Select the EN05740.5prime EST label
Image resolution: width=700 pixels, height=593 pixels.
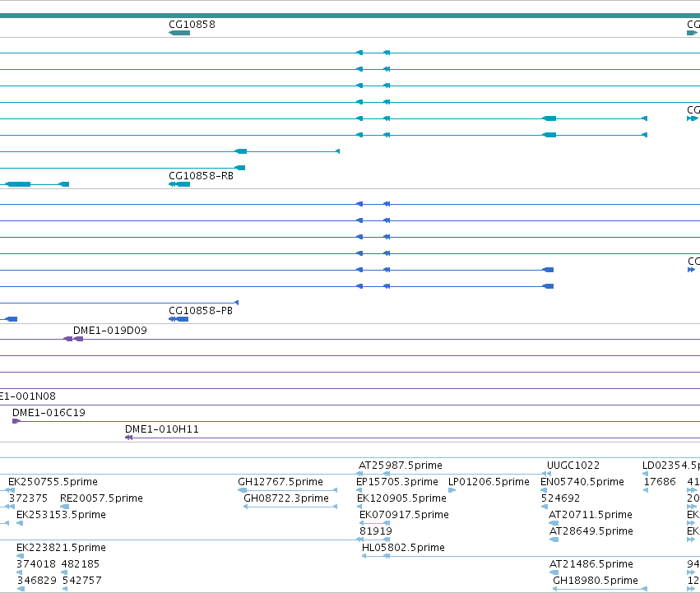(582, 482)
